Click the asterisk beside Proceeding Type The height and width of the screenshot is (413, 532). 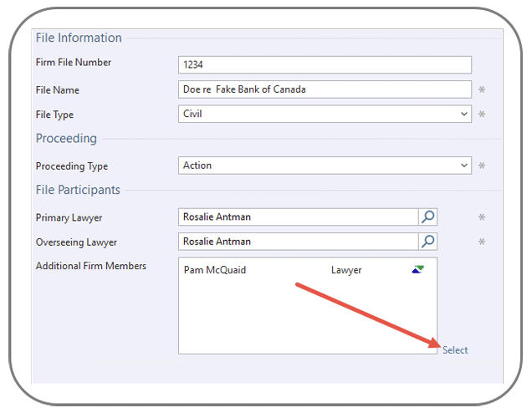point(482,166)
